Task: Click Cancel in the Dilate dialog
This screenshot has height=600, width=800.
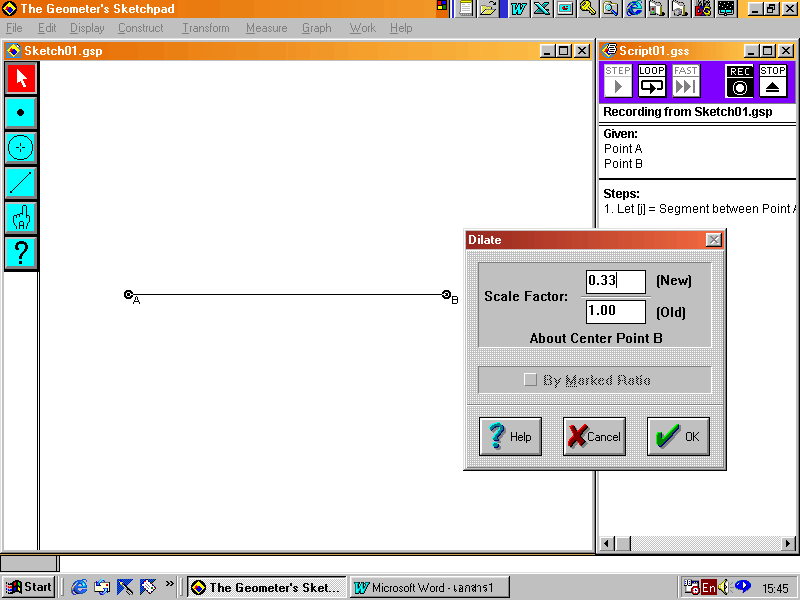Action: pyautogui.click(x=594, y=436)
